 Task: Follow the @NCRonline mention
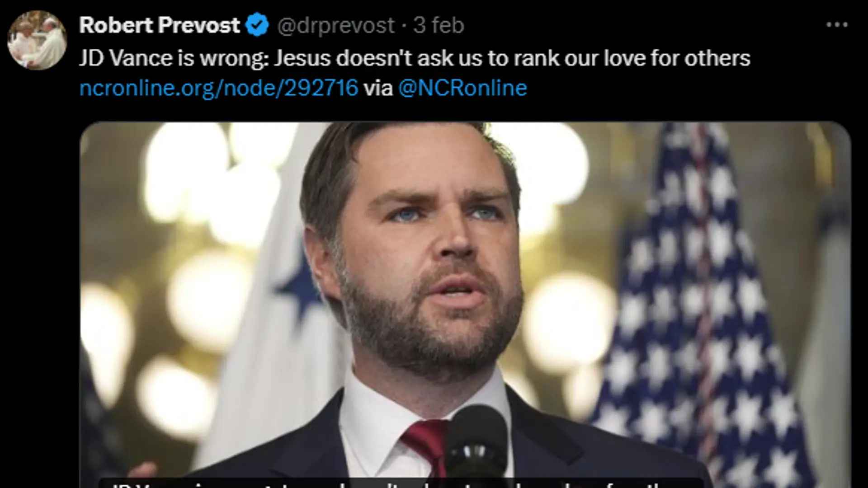click(462, 88)
